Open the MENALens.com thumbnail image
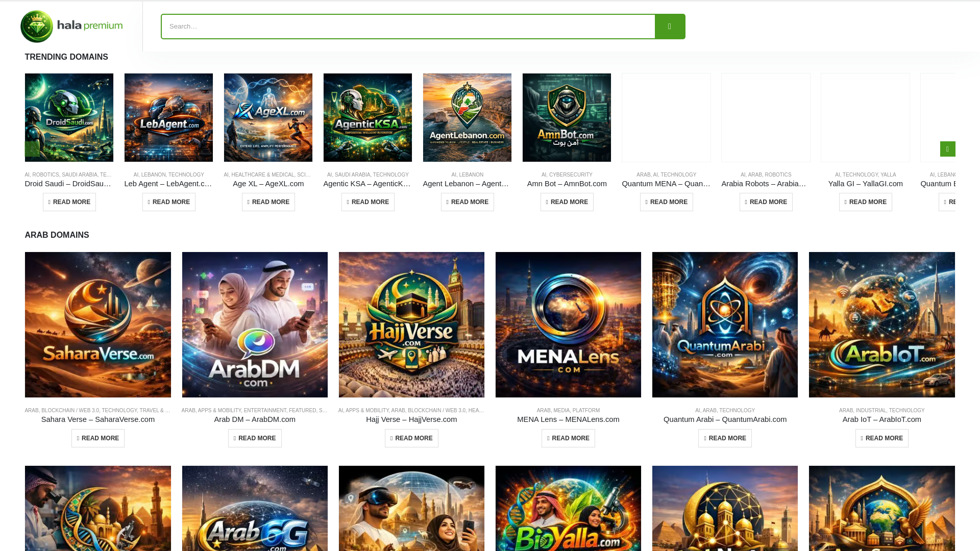 [568, 324]
